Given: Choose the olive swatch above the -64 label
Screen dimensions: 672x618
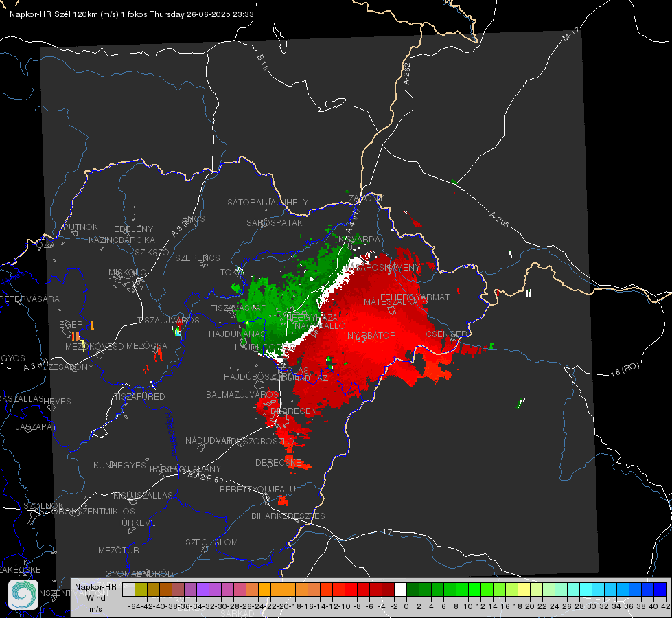Looking at the screenshot, I should click(x=141, y=590).
